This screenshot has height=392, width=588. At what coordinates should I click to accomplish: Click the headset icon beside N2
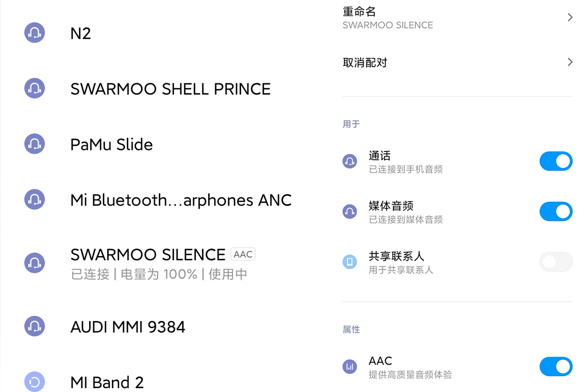click(x=34, y=33)
